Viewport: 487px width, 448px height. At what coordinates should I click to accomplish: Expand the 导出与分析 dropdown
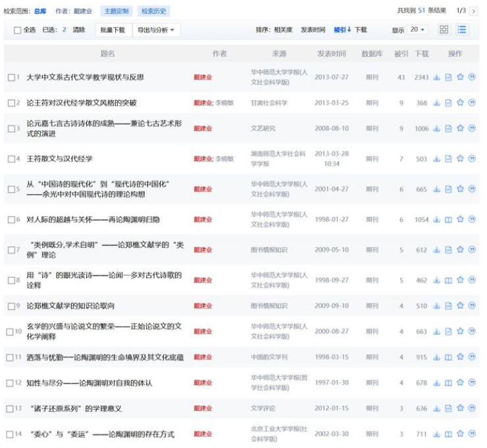tap(156, 30)
